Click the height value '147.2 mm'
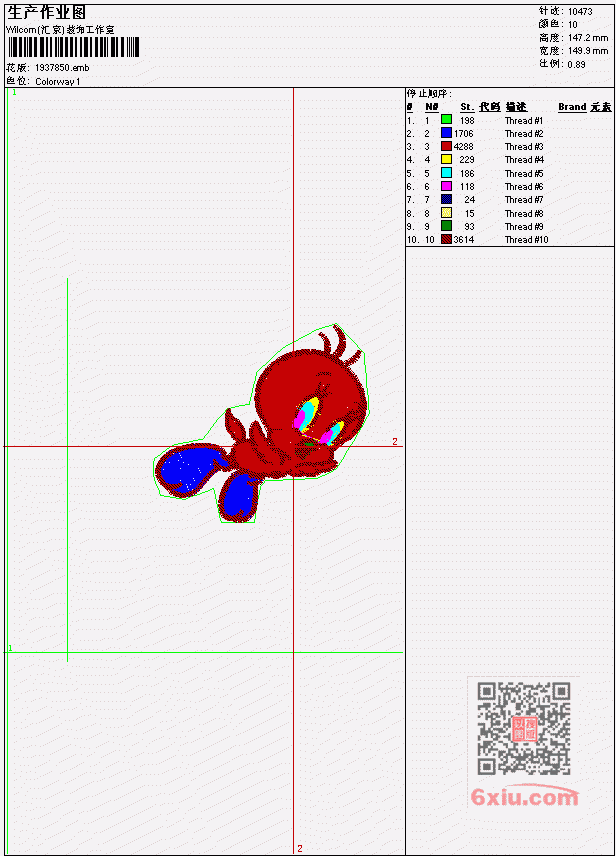This screenshot has height=856, width=616. (588, 38)
